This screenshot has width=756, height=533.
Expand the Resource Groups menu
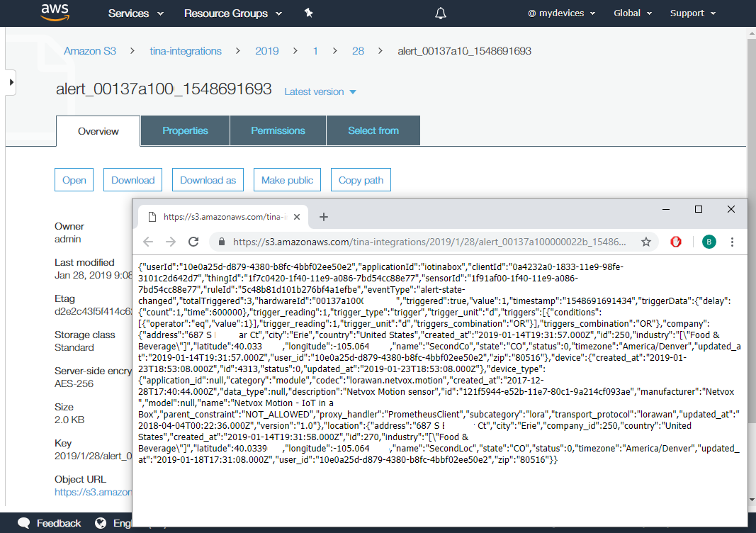233,13
